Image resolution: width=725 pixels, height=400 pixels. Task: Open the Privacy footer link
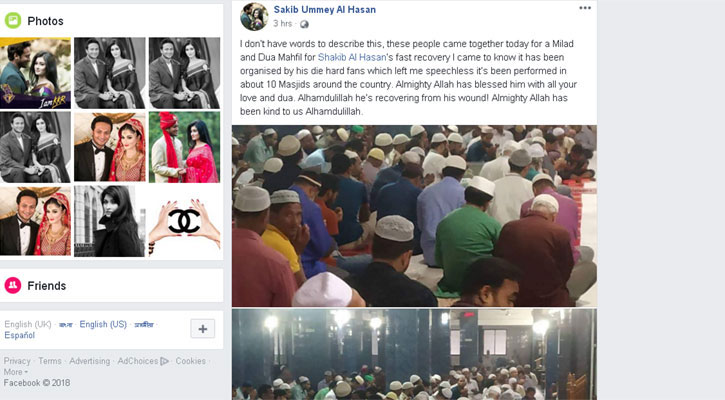pyautogui.click(x=17, y=361)
